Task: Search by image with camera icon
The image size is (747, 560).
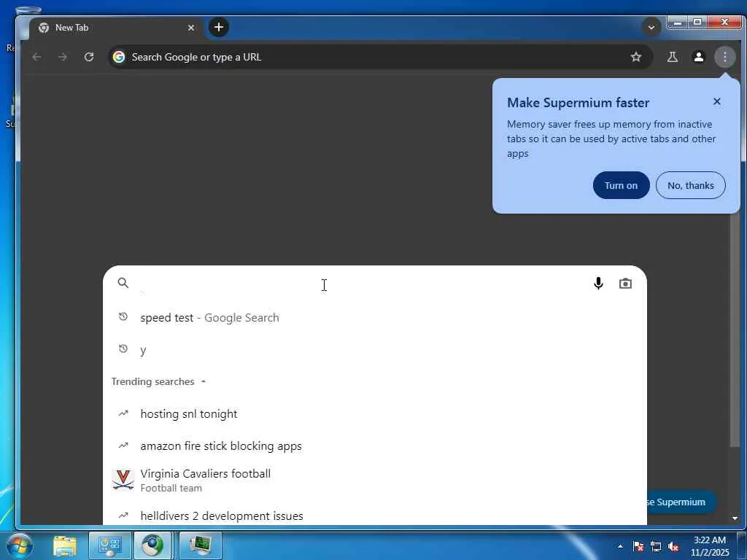Action: tap(625, 284)
